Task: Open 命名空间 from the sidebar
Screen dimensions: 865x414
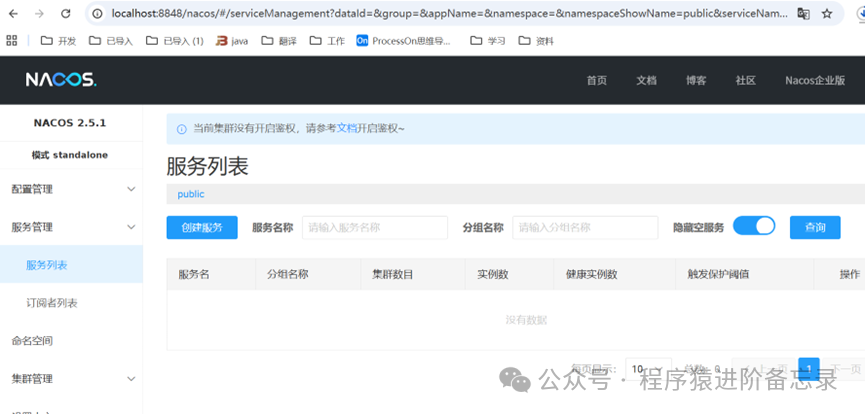Action: pos(32,341)
